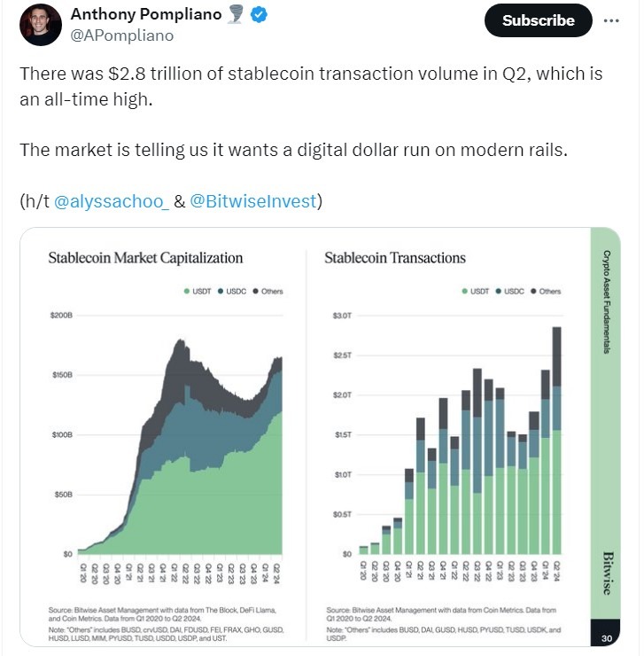
Task: Click the Others legend dot in Market Capitalization chart
Action: 256,292
